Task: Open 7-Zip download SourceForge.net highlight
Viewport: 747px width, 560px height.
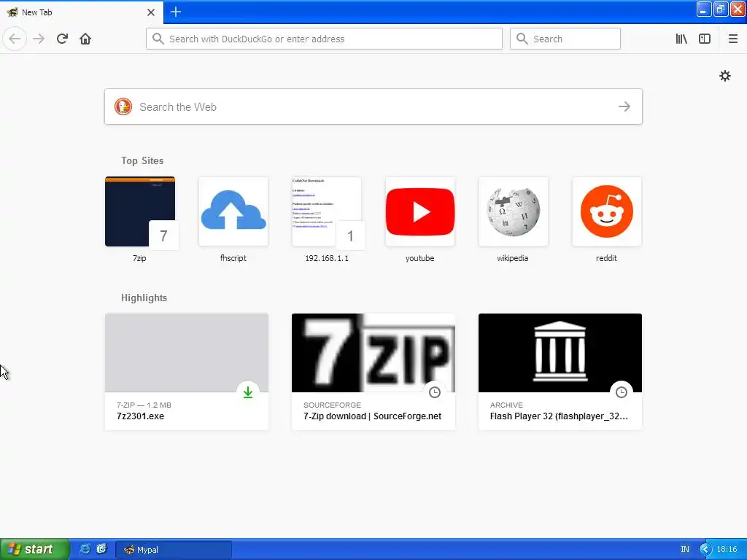Action: coord(373,371)
